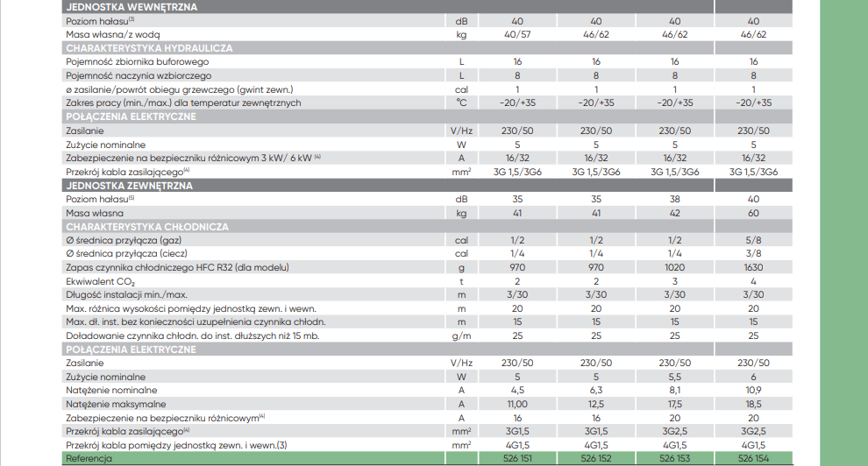Click reference number 526 154
Screen dimensions: 868x466
tap(753, 458)
